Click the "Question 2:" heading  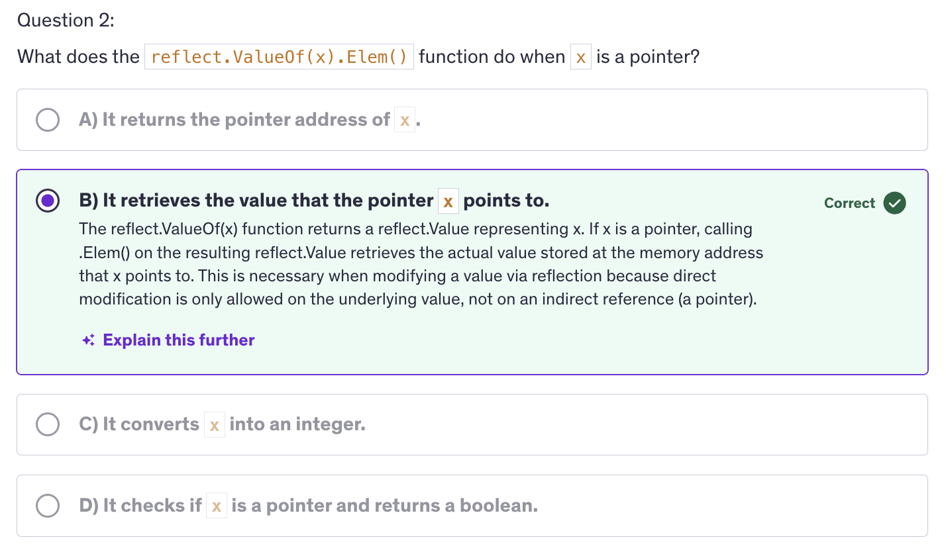[x=66, y=21]
